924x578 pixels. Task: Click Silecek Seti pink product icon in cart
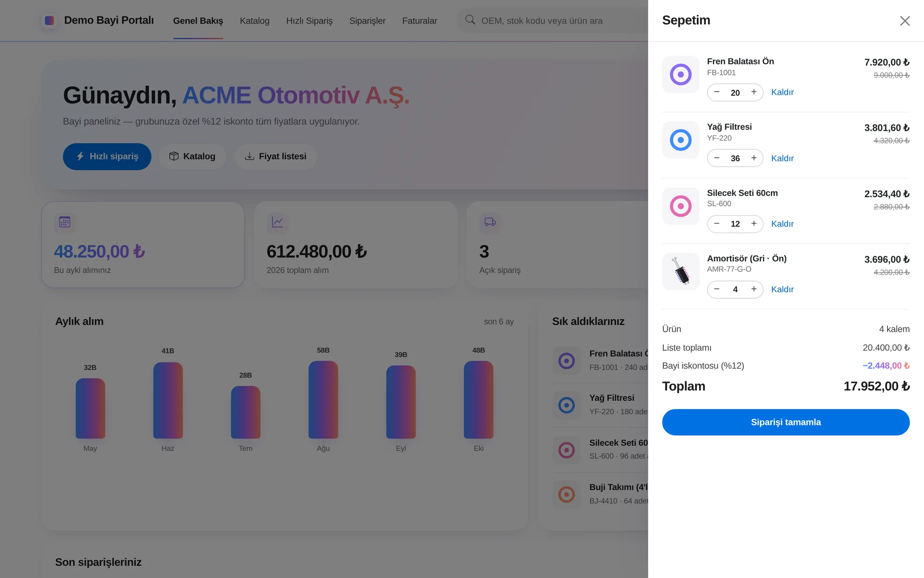tap(681, 206)
